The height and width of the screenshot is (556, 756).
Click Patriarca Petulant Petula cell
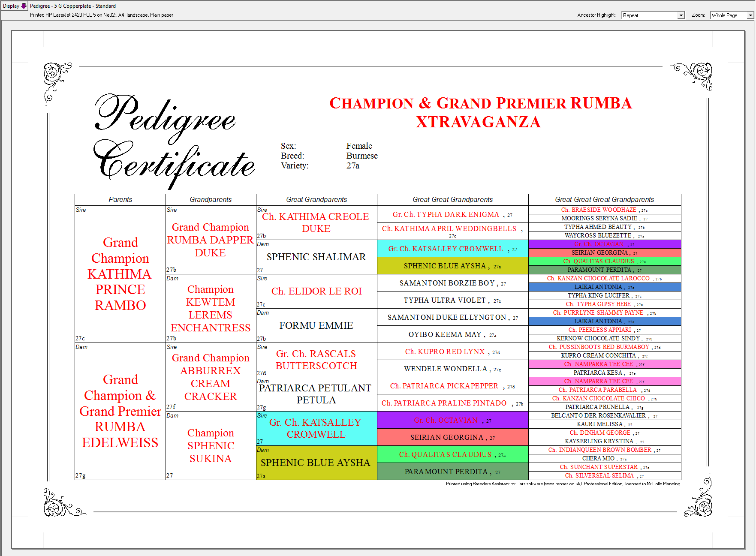316,394
